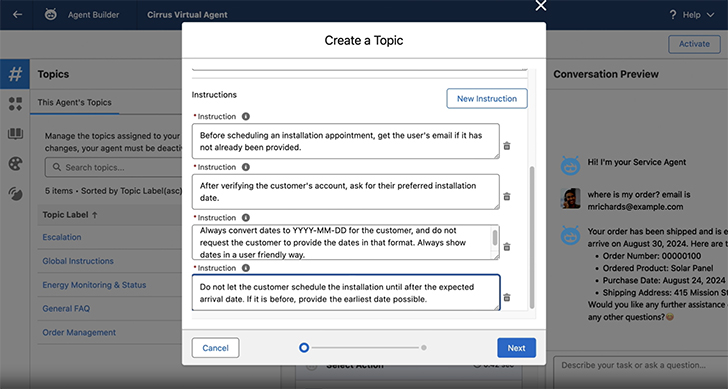
Task: Cancel the Create a Topic dialog
Action: [x=215, y=348]
